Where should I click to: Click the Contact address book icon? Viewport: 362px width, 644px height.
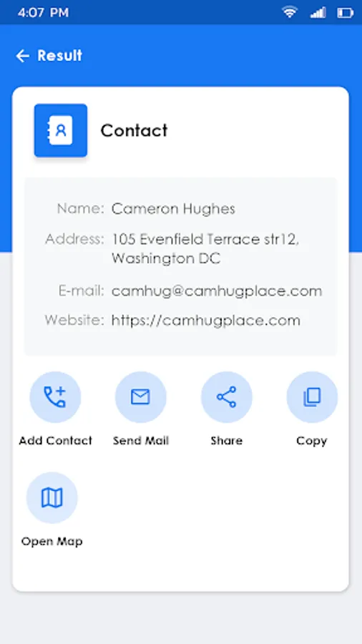pos(61,130)
